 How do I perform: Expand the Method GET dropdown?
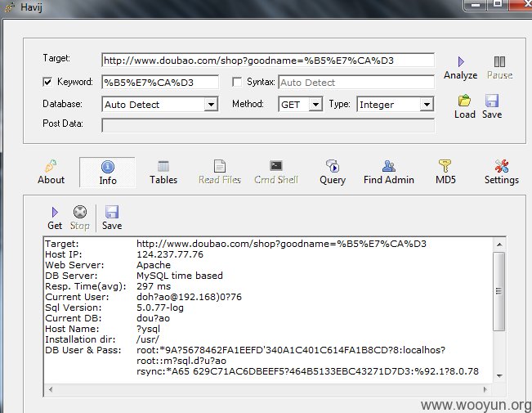(x=315, y=104)
